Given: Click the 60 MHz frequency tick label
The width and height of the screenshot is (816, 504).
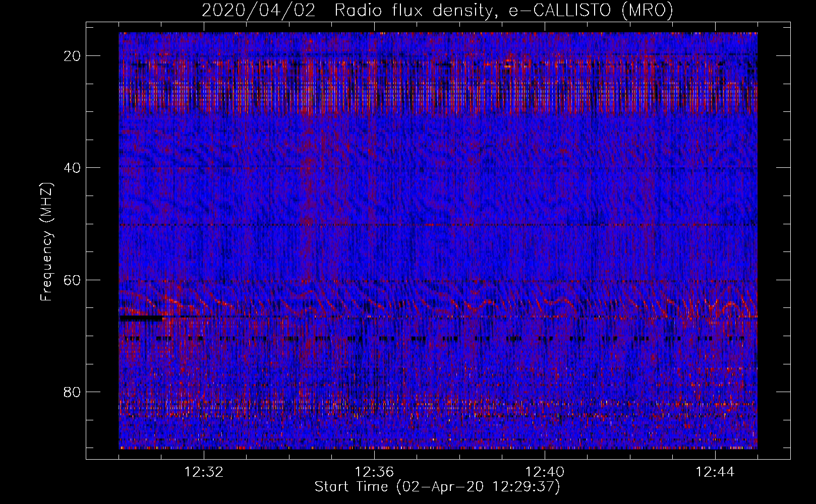Looking at the screenshot, I should 73,280.
